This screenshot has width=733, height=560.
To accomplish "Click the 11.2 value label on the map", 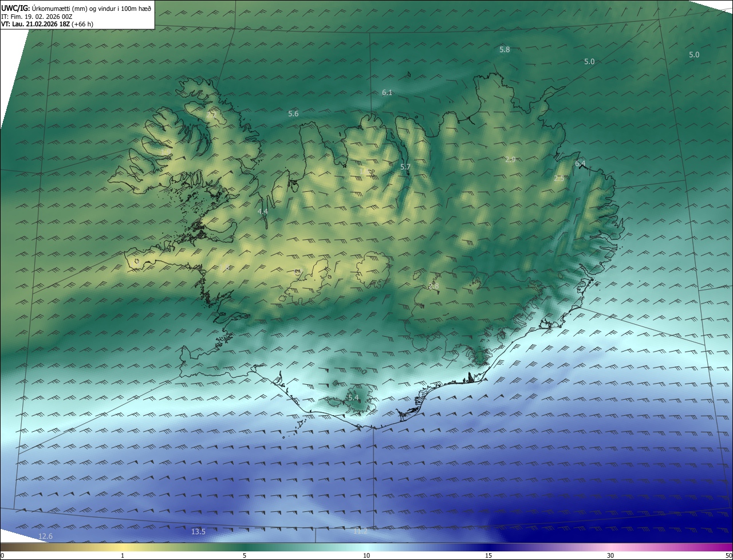I will [x=360, y=532].
